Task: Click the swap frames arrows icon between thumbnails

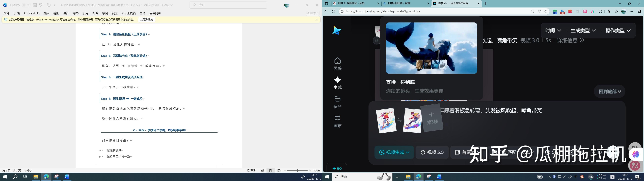Action: point(399,120)
